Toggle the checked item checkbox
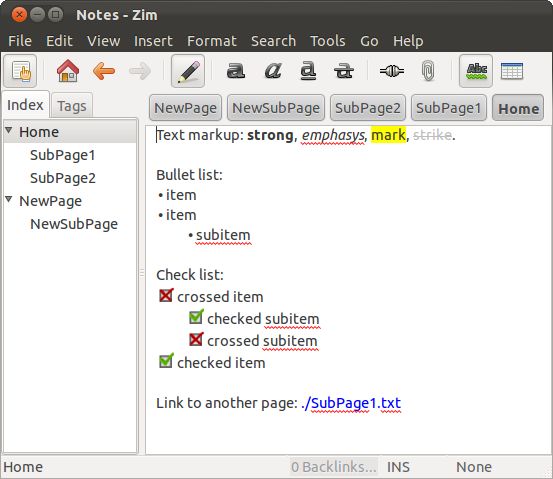This screenshot has height=479, width=553. click(x=166, y=361)
